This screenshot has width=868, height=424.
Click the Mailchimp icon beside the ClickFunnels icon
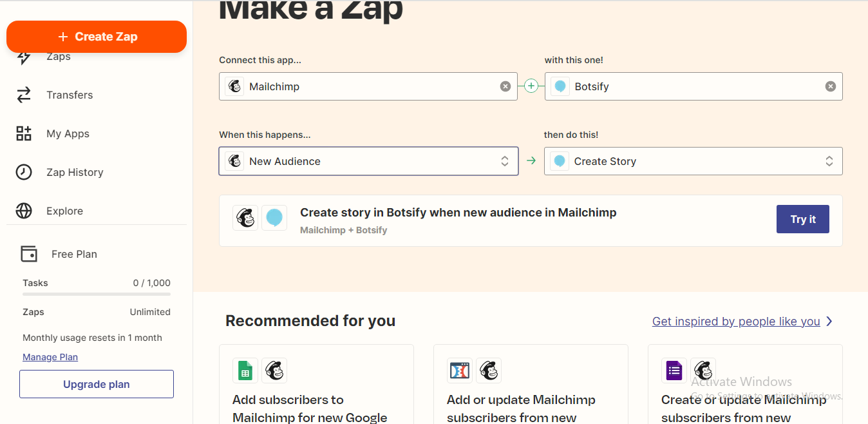[x=489, y=371]
